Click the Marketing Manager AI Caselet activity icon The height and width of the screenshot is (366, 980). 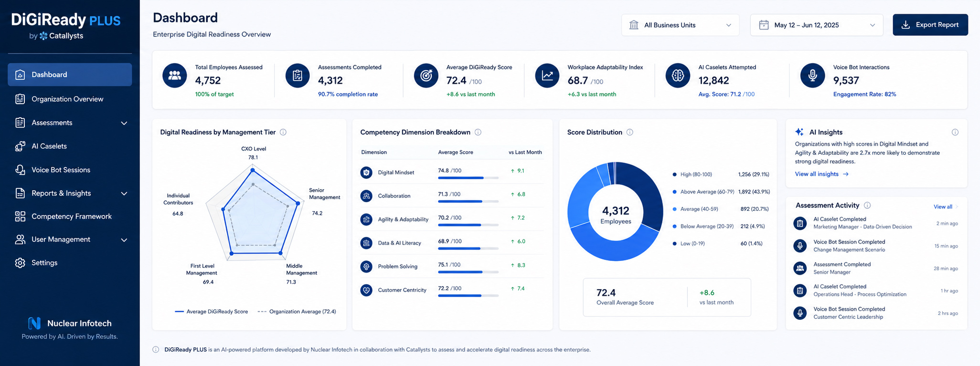tap(800, 223)
